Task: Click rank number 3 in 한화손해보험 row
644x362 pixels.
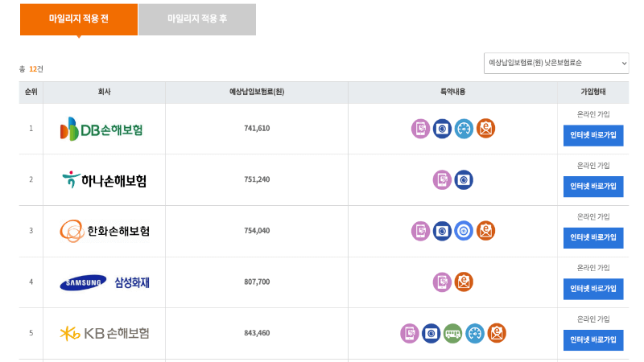Action: point(31,231)
